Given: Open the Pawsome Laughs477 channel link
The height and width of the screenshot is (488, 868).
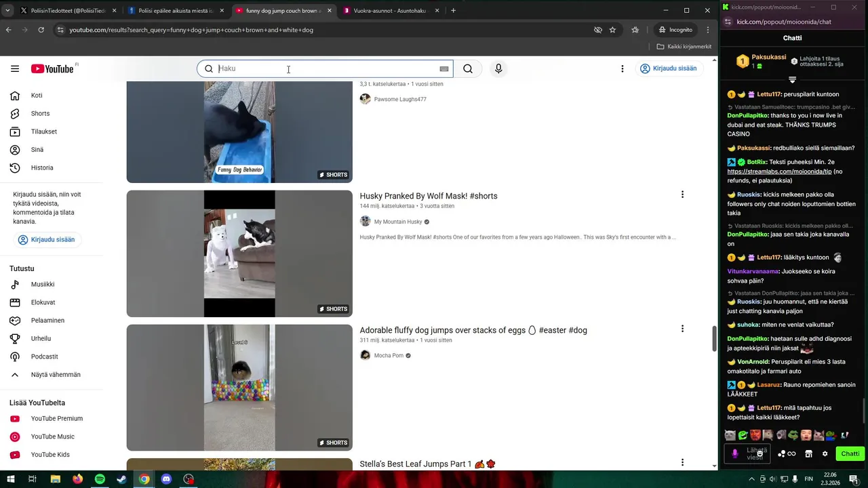Looking at the screenshot, I should click(x=400, y=99).
